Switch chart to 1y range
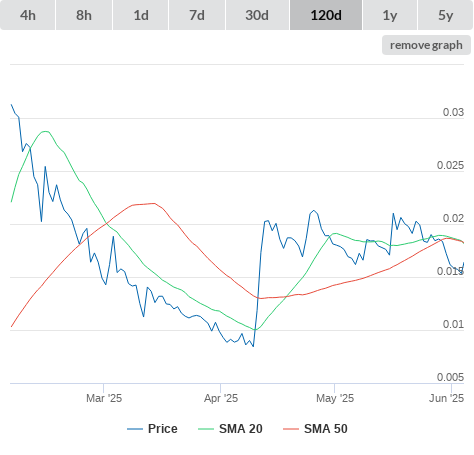474x455 pixels. [x=390, y=15]
